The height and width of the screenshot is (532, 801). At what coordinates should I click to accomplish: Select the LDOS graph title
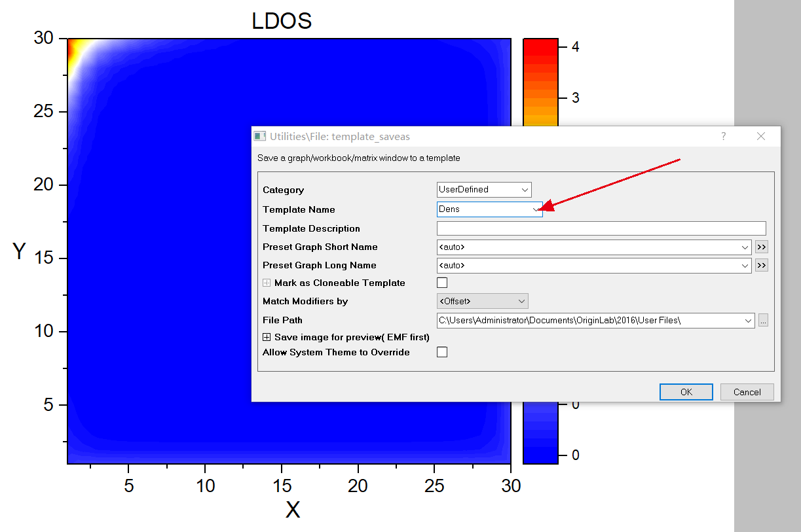(282, 21)
